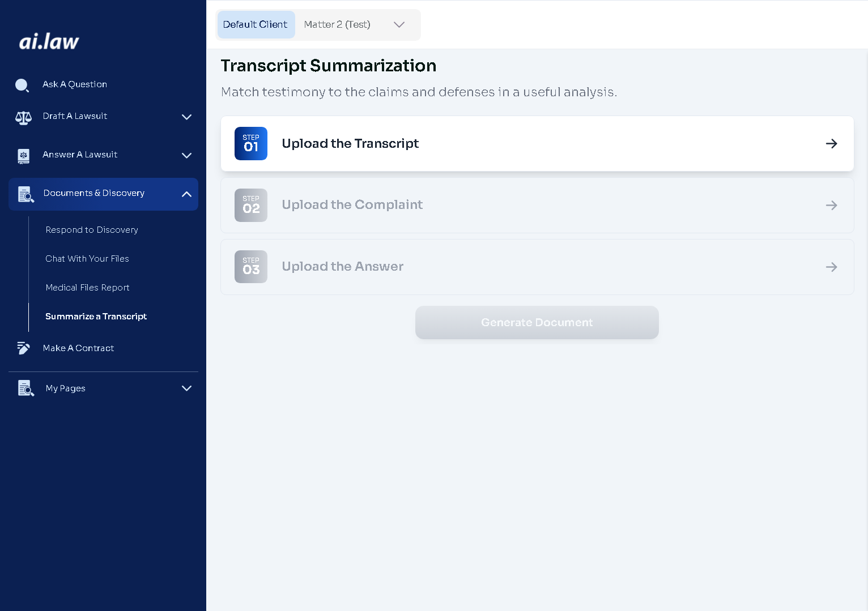The width and height of the screenshot is (868, 611).
Task: Click the Ask A Question magnifier icon
Action: [22, 85]
